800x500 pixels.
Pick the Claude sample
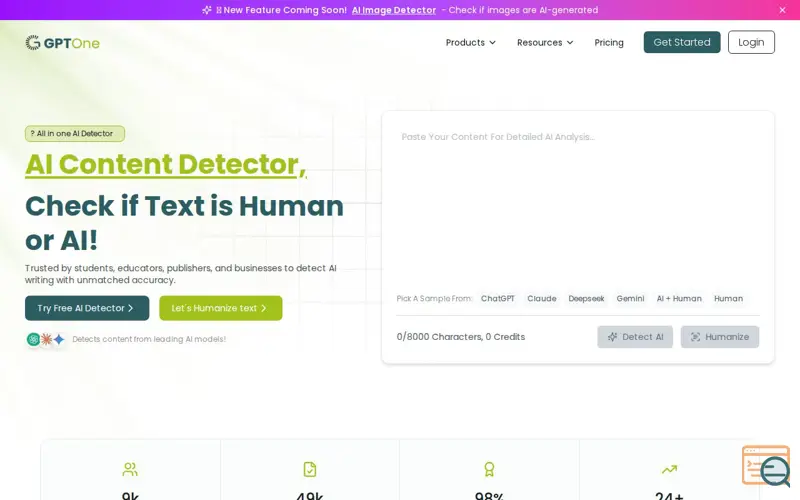pyautogui.click(x=541, y=298)
